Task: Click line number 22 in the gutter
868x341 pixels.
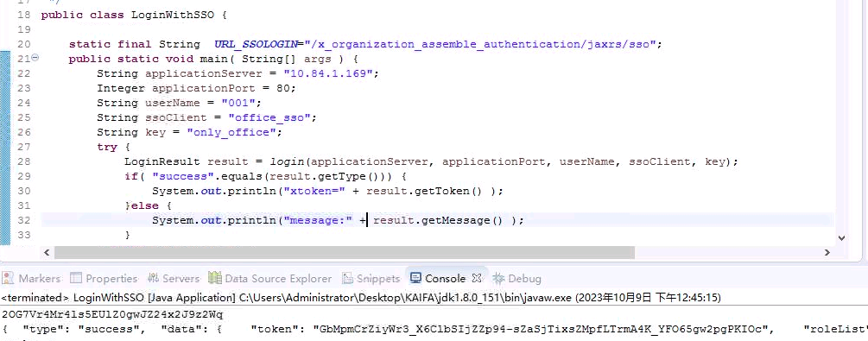Action: tap(24, 73)
